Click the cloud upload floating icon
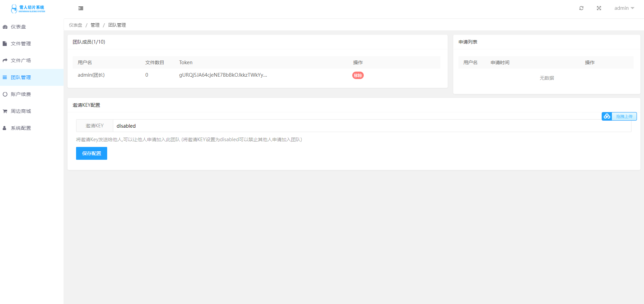 point(607,117)
